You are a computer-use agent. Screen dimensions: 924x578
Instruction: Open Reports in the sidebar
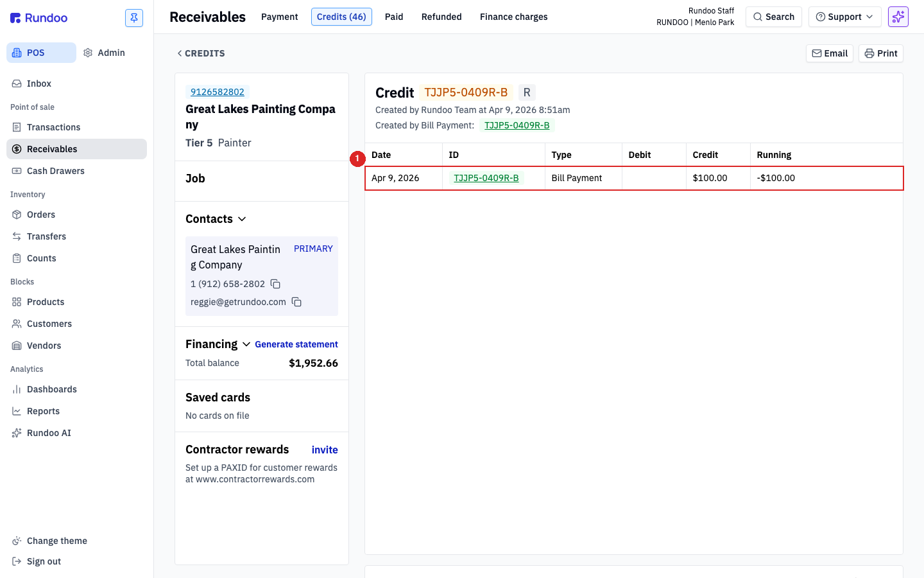click(76, 411)
